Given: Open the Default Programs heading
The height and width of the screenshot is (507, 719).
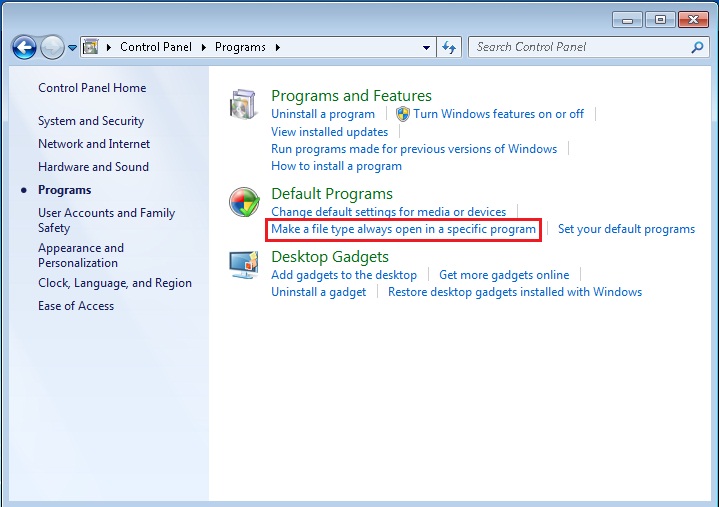Looking at the screenshot, I should [332, 194].
